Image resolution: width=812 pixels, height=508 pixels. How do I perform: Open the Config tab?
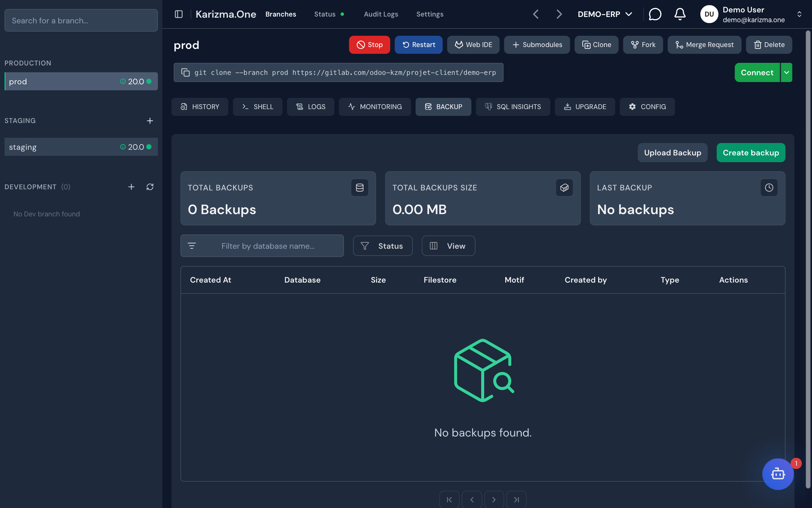(x=647, y=107)
